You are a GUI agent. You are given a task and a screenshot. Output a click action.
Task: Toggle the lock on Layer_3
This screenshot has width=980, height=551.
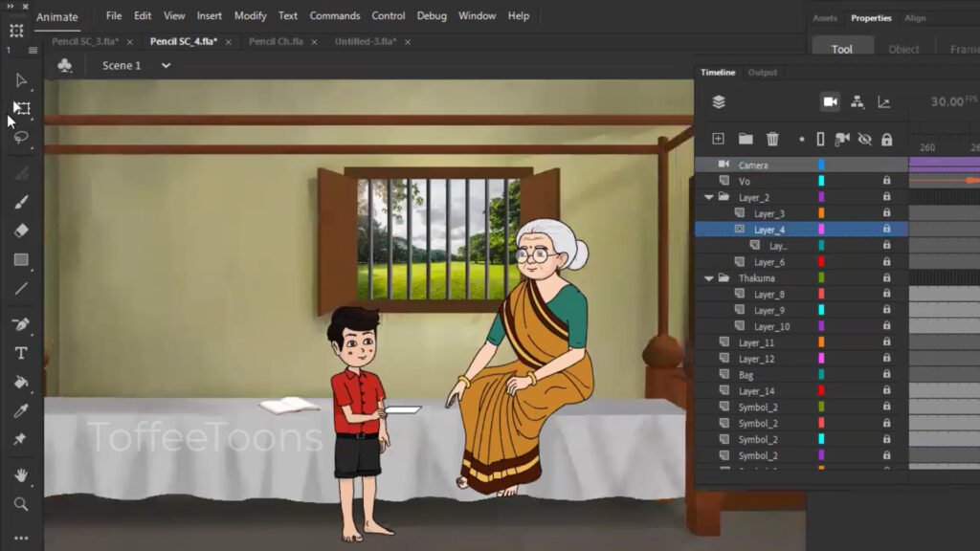886,213
